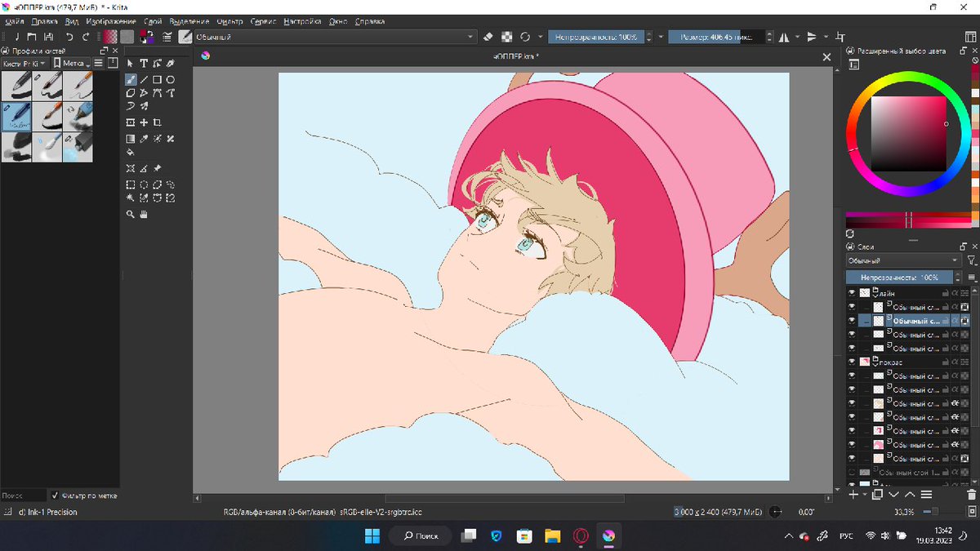The height and width of the screenshot is (551, 980).
Task: Click the 'Размер' brush size slider
Action: 716,37
